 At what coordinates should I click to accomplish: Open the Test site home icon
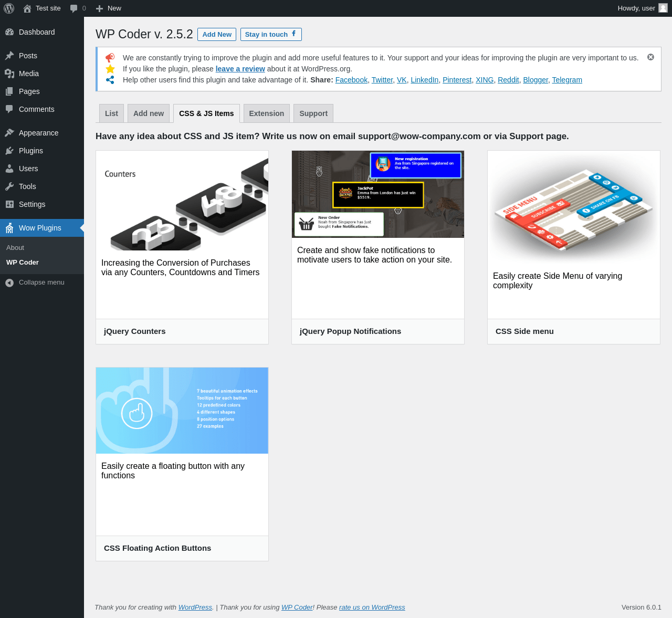[x=27, y=8]
